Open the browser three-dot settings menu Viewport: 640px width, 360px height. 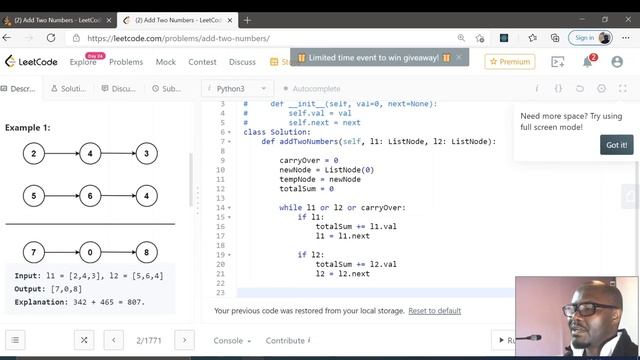[626, 38]
